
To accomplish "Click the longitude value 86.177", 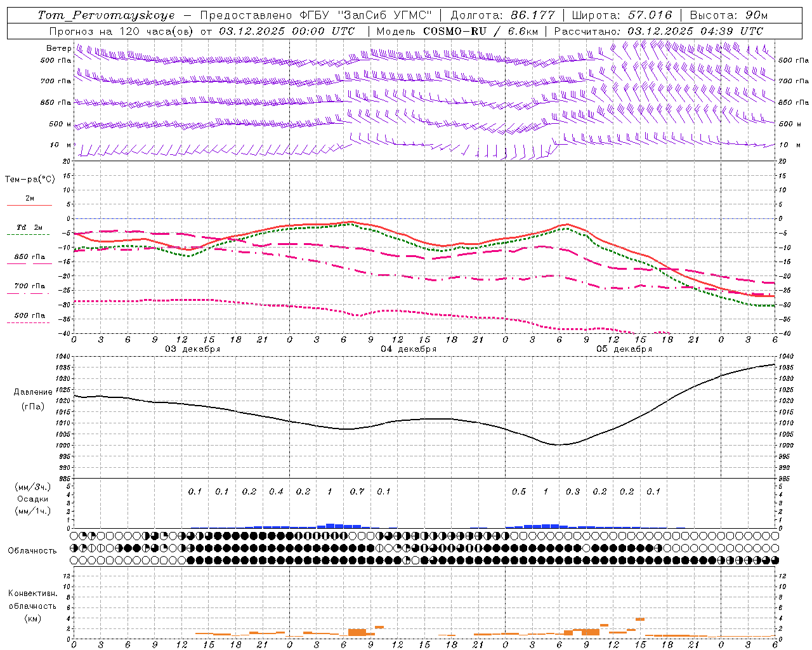I will [533, 15].
